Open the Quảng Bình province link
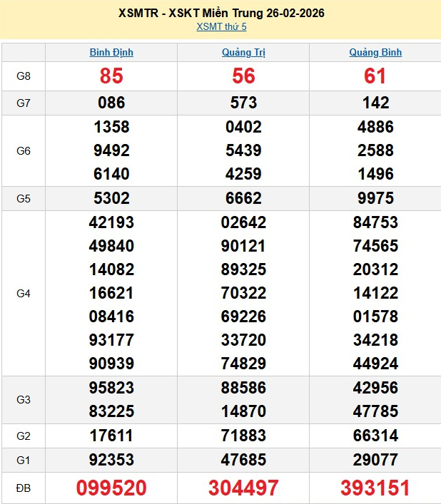 375,52
